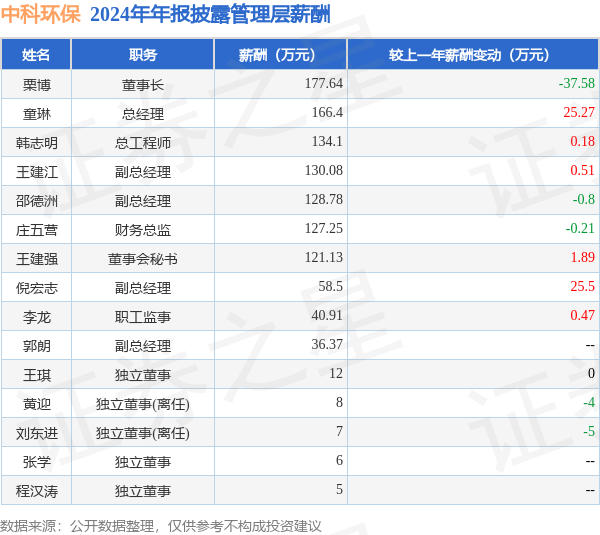This screenshot has height=535, width=600.
Task: Click the change value -0.8
Action: click(x=584, y=199)
